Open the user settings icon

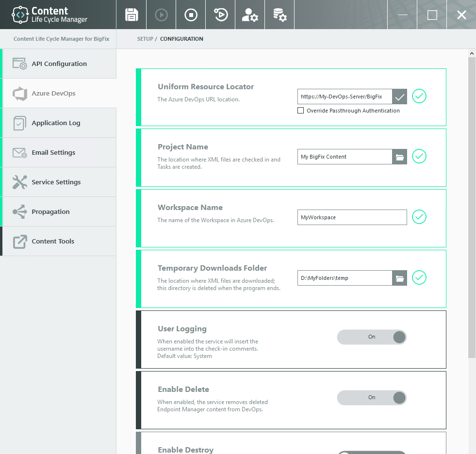coord(250,15)
